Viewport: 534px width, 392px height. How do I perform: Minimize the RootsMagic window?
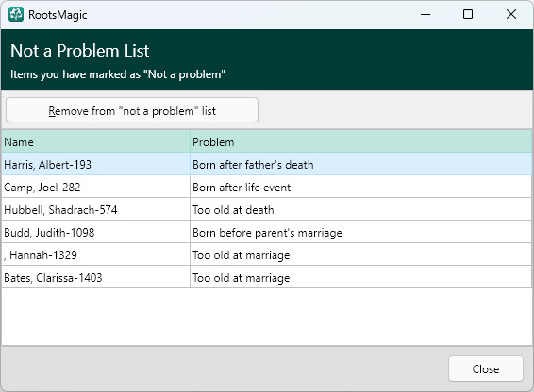[x=426, y=14]
